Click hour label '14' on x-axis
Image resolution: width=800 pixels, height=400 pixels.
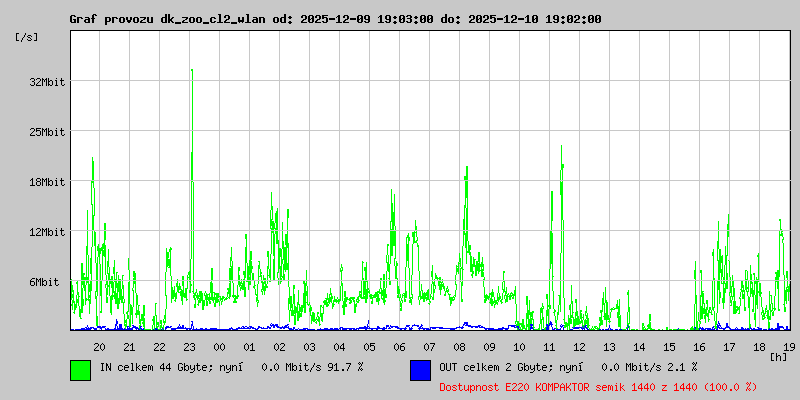click(x=639, y=347)
